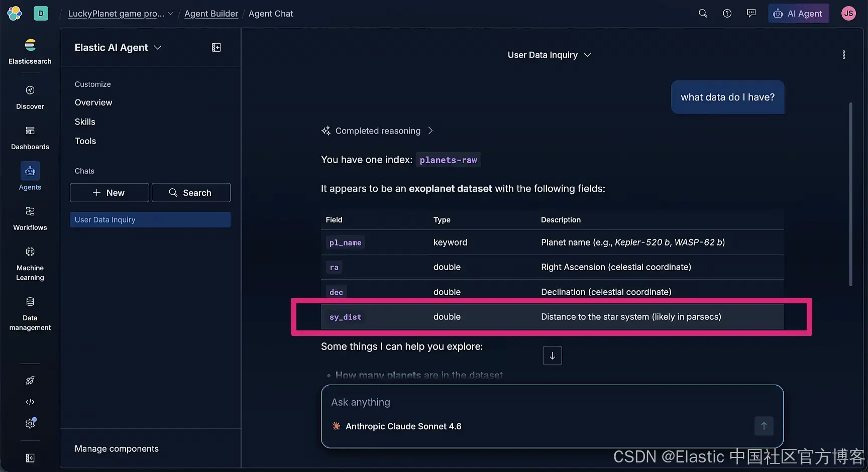Open the help icon in header
868x472 pixels.
pyautogui.click(x=727, y=14)
